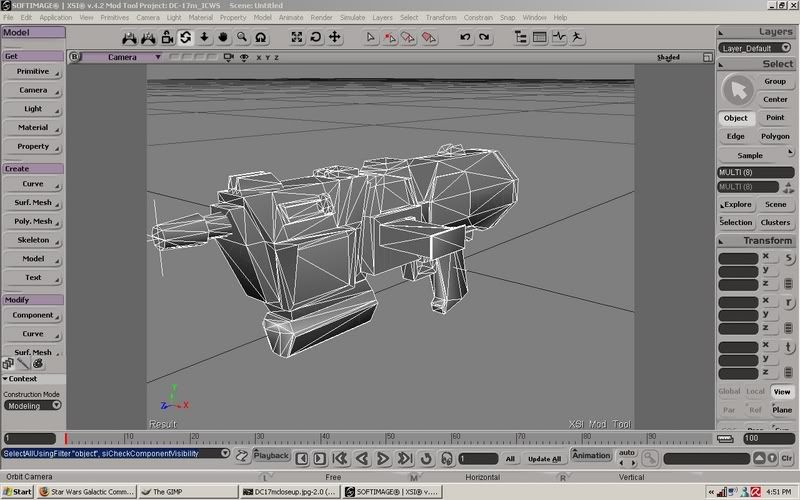Redo the last action
The image size is (800, 500).
point(484,37)
